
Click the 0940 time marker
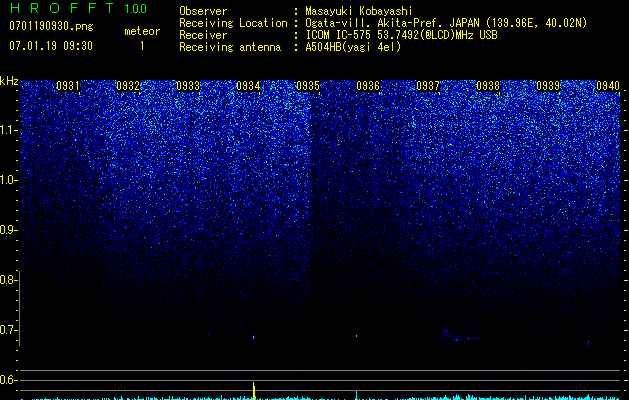[x=608, y=85]
